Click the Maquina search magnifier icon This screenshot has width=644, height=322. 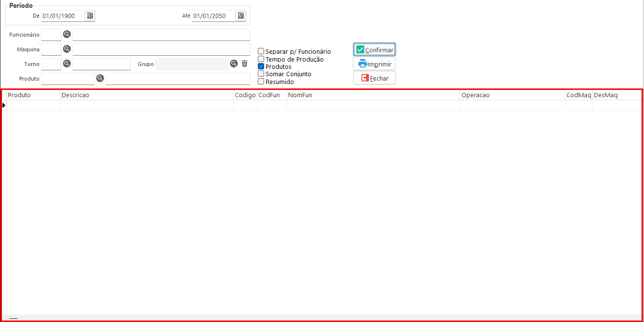(x=67, y=49)
